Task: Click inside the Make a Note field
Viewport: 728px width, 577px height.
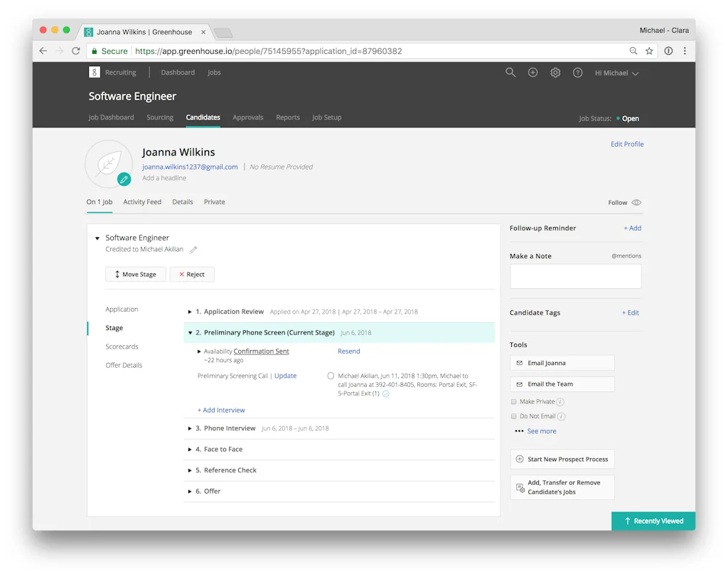Action: click(575, 277)
